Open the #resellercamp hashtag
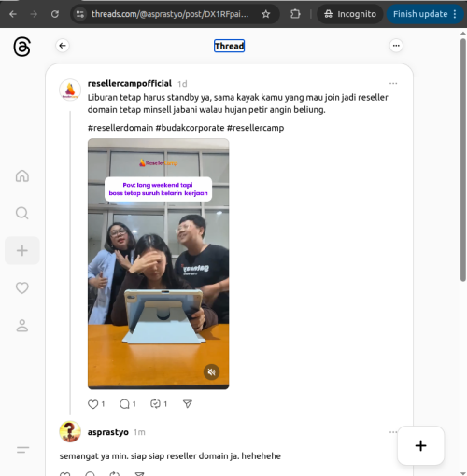467x476 pixels. [x=255, y=128]
